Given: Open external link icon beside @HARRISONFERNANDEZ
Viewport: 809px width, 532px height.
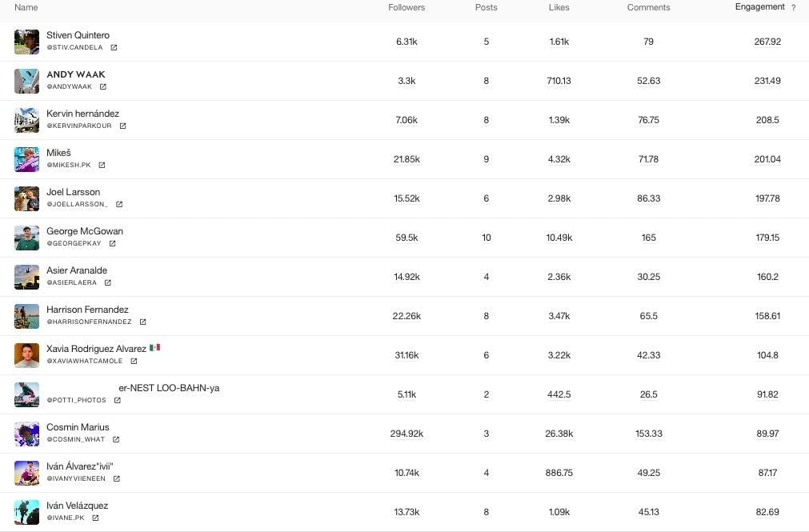Looking at the screenshot, I should (x=142, y=322).
